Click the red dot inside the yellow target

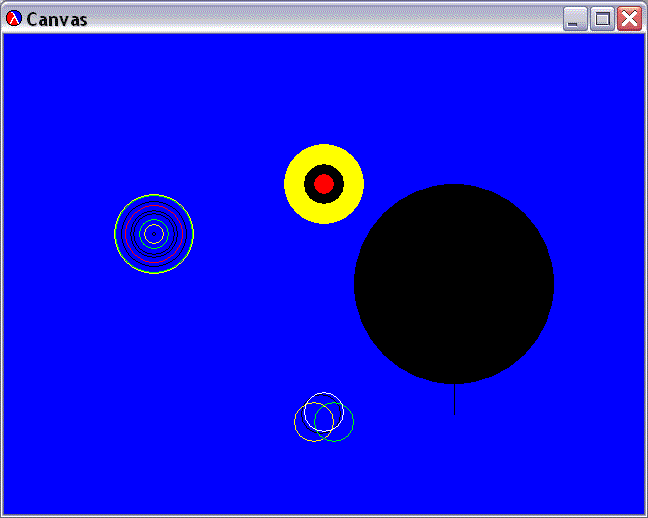point(324,184)
